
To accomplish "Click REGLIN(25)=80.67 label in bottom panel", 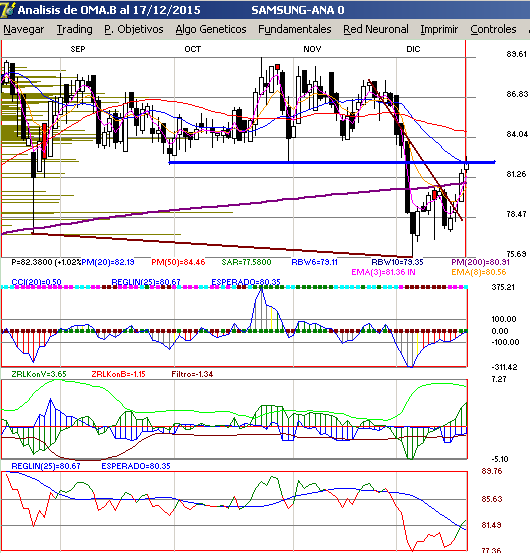I will [x=46, y=466].
